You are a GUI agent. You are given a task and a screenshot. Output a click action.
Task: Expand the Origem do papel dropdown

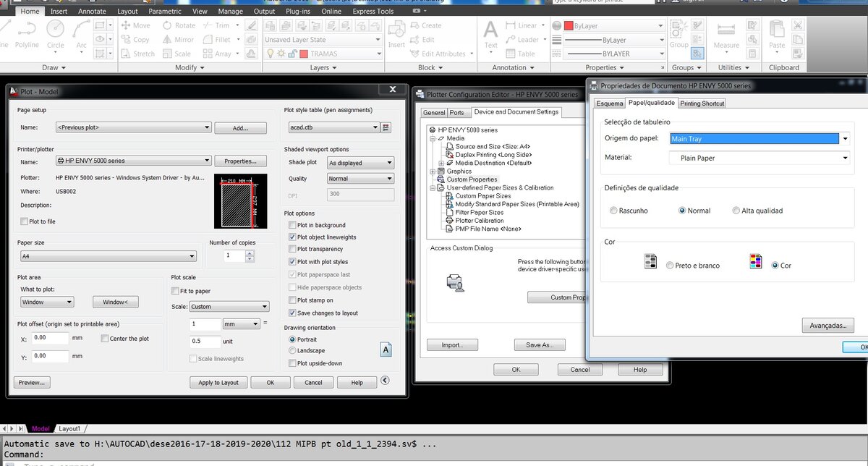[759, 139]
